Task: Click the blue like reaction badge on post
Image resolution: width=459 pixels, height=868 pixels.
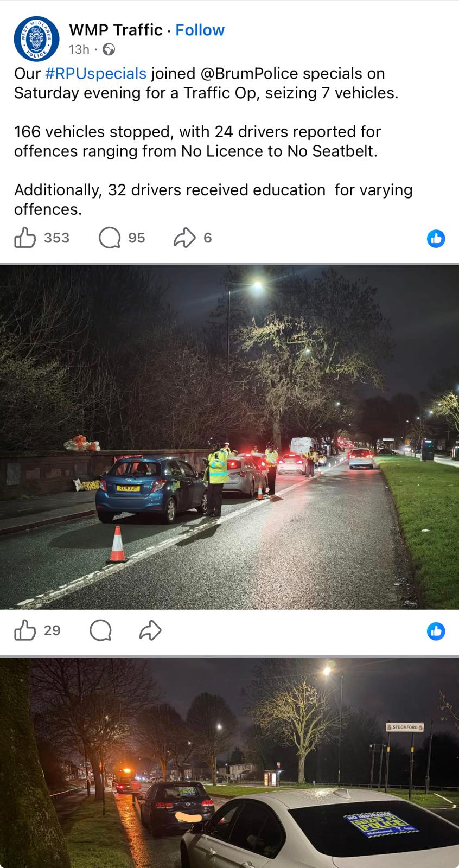Action: pyautogui.click(x=436, y=238)
